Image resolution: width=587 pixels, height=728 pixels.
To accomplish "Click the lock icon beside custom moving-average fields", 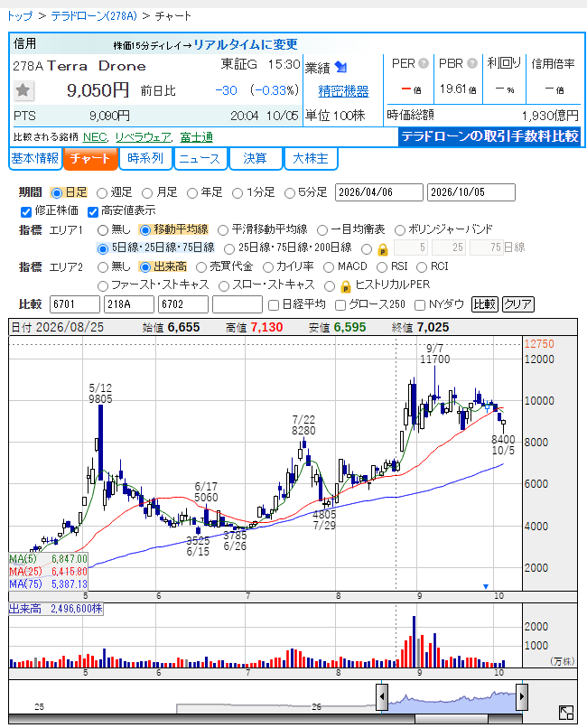I will [382, 250].
